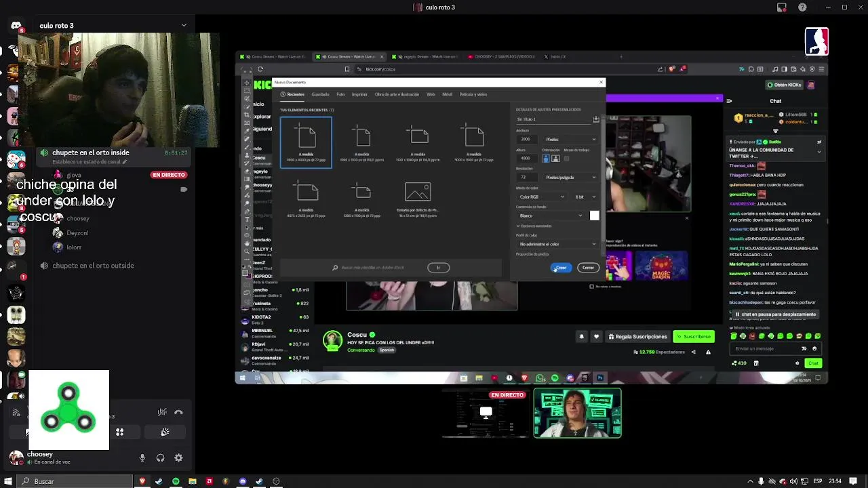This screenshot has height=488, width=868.
Task: Open the soundboard in voice panel
Action: [x=165, y=432]
